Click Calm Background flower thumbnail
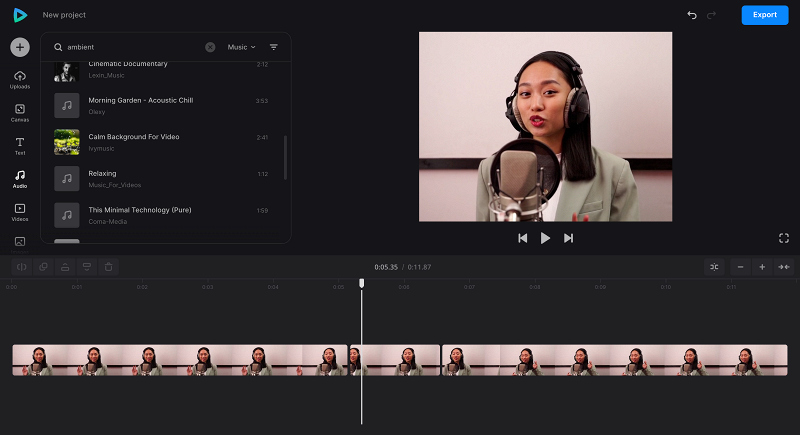Viewport: 800px width, 435px height. click(x=67, y=142)
